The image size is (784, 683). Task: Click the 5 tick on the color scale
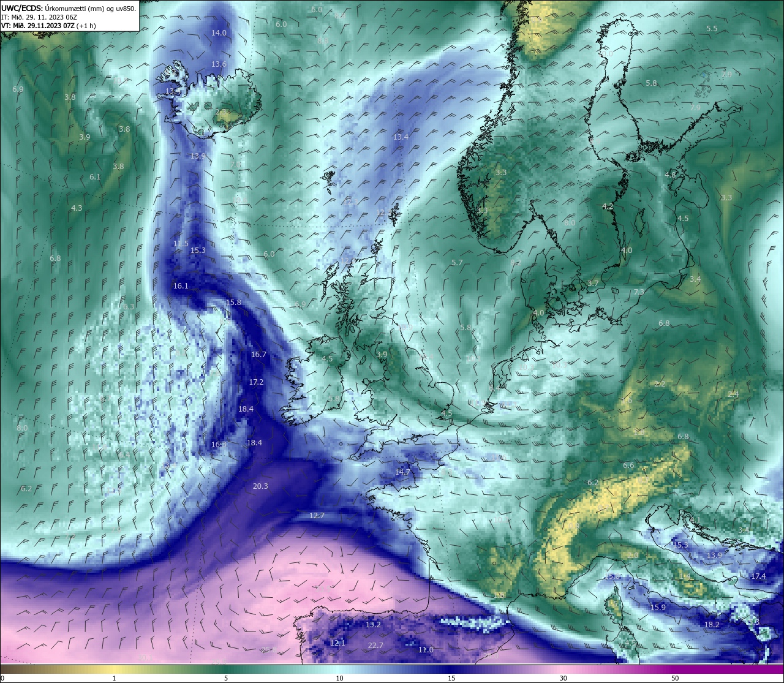pos(226,678)
